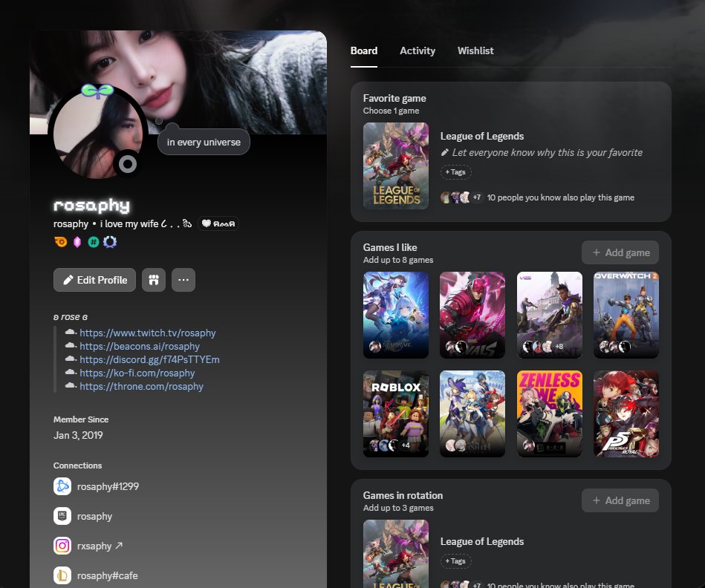Click the sprout avatar decoration
Screen dimensions: 705x588
97,91
